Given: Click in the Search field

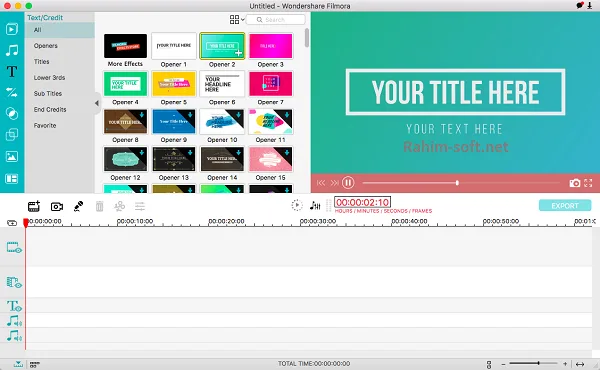Looking at the screenshot, I should (276, 20).
